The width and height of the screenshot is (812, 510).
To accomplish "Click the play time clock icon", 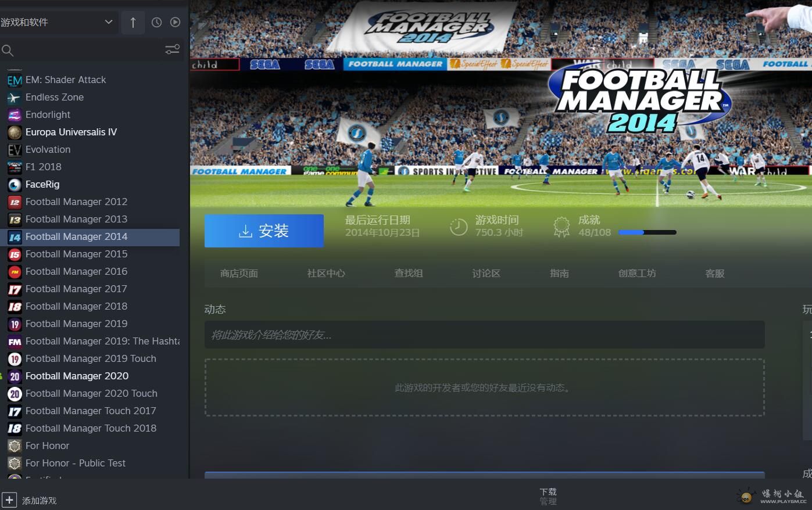I will point(459,227).
